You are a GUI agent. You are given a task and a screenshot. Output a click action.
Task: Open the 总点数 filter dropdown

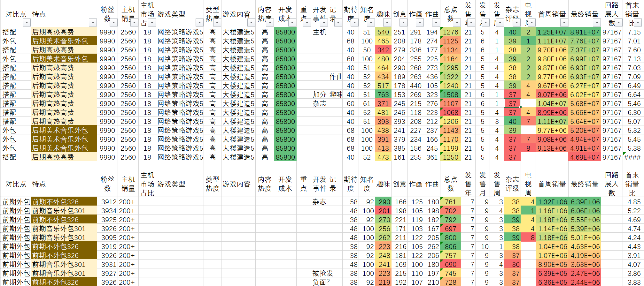pos(457,23)
